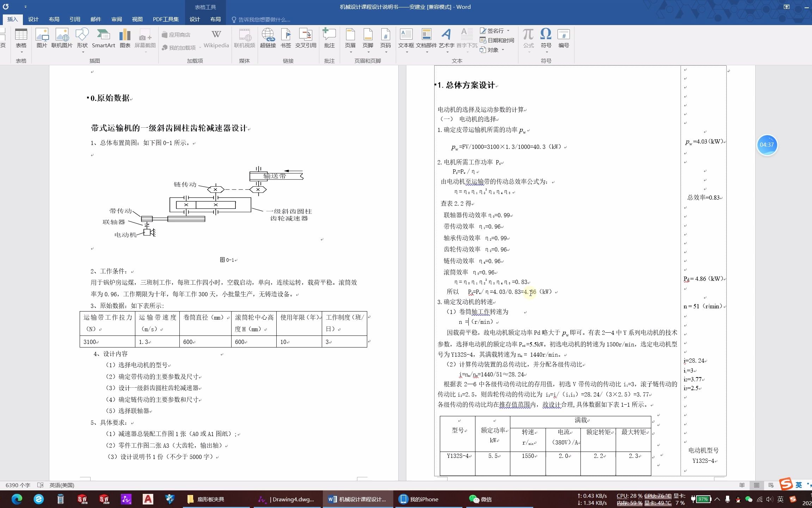
Task: Toggle the proofing status icon
Action: pyautogui.click(x=41, y=485)
